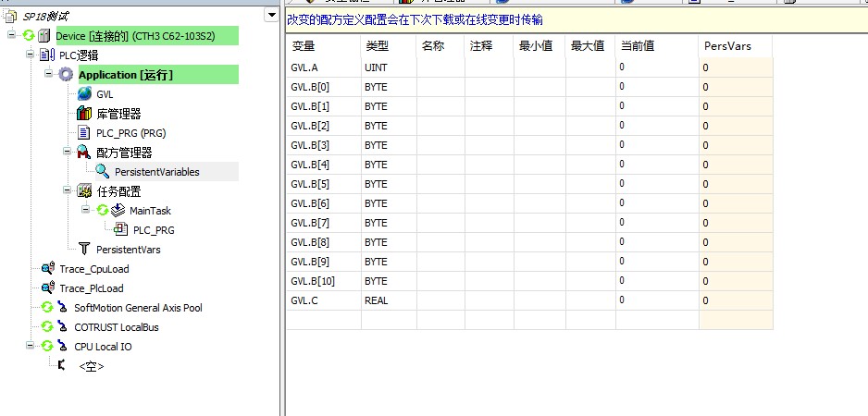The image size is (868, 416).
Task: Click the 名称 column header
Action: (x=440, y=46)
